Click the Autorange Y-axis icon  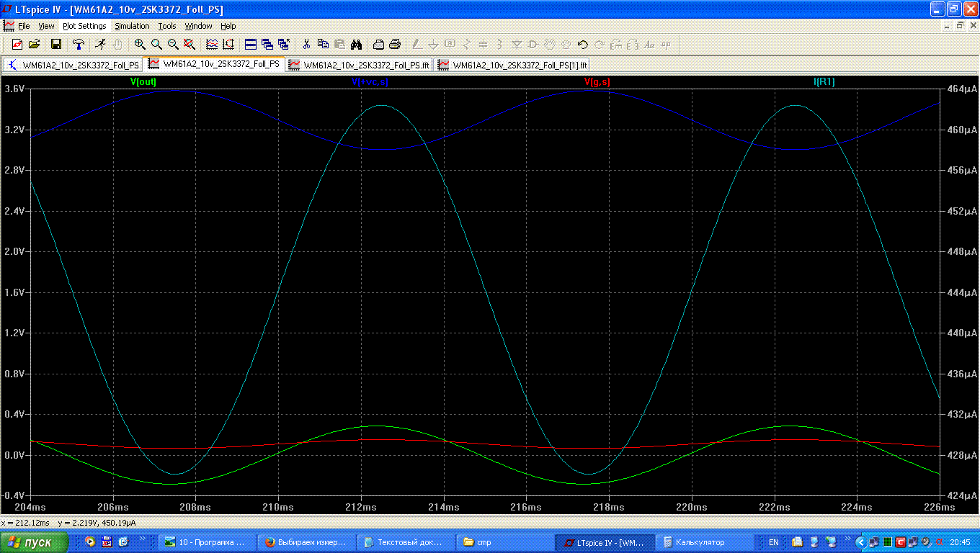228,45
